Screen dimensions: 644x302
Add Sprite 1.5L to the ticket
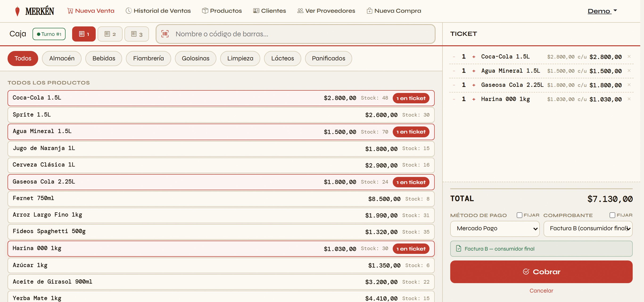click(x=221, y=115)
